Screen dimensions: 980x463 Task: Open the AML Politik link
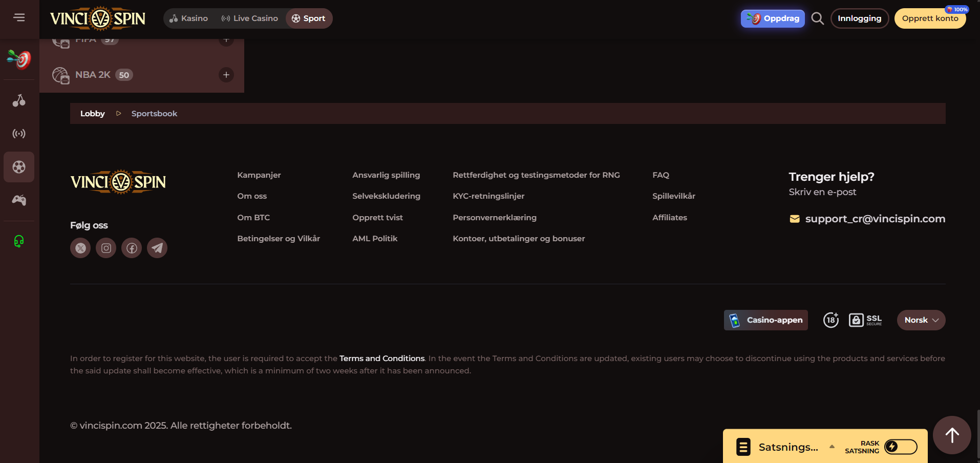(375, 239)
